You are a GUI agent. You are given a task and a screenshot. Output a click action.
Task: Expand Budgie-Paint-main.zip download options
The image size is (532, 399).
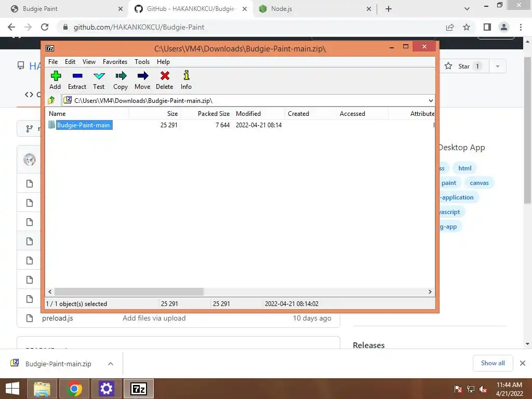click(111, 364)
